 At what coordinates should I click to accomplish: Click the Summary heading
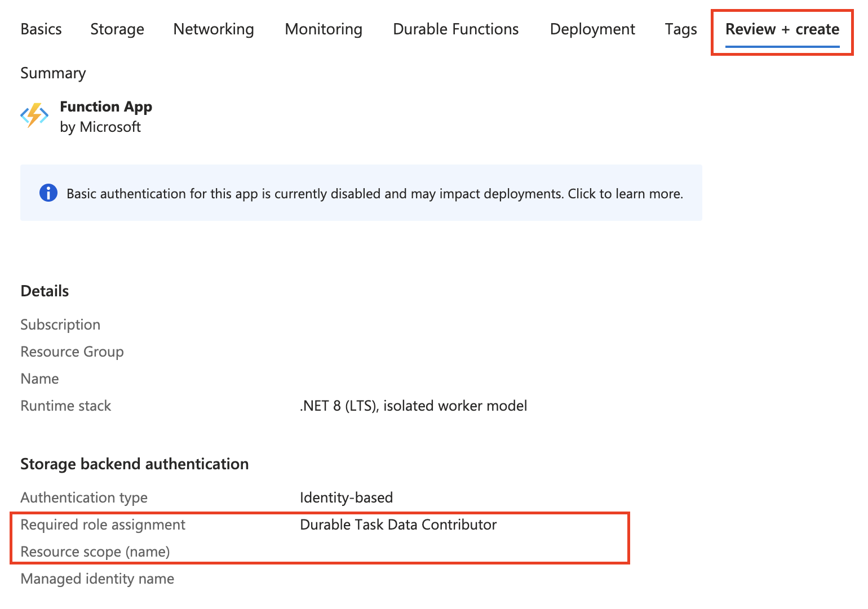click(x=53, y=73)
